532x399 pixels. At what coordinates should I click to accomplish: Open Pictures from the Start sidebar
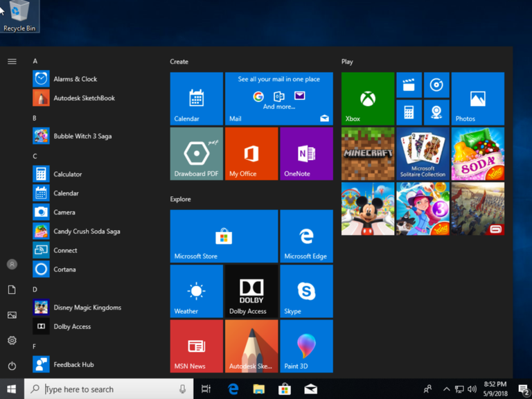click(x=12, y=315)
